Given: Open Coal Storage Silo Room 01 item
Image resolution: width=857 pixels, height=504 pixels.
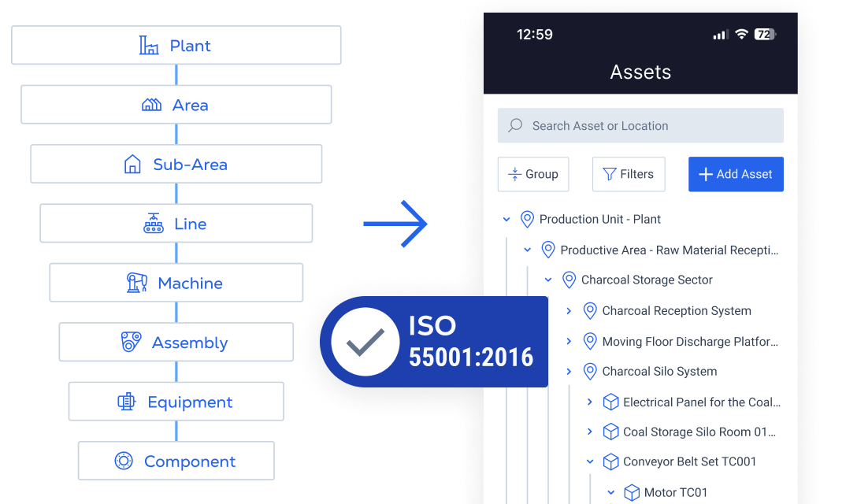Looking at the screenshot, I should [x=699, y=432].
